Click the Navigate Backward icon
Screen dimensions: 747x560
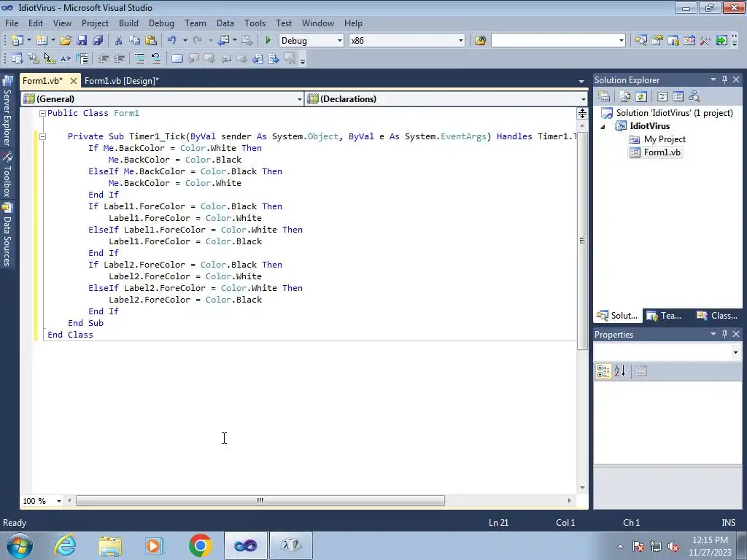pos(223,41)
